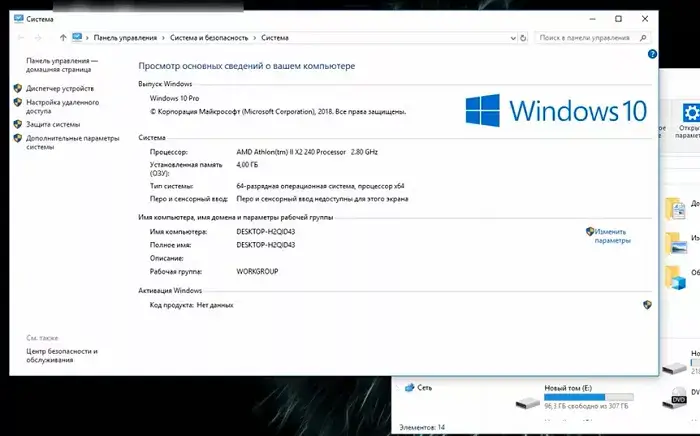Open remote access settings (Настройка удаленного доступа)
This screenshot has height=436, width=700.
click(x=62, y=106)
